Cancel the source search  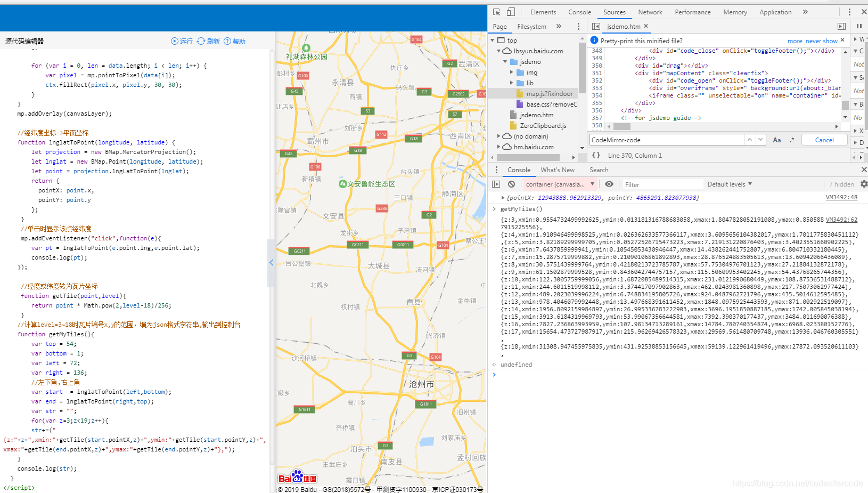(824, 140)
